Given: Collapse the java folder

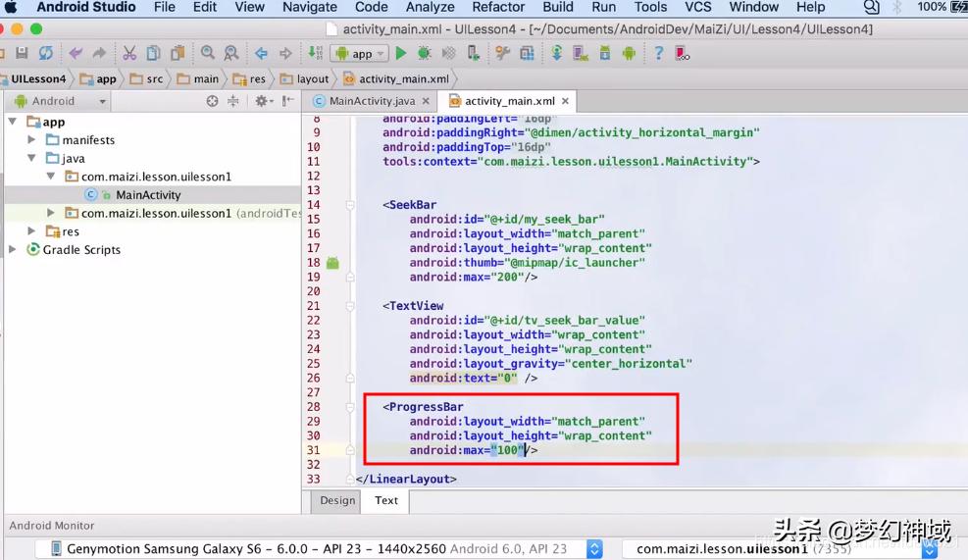Looking at the screenshot, I should 32,158.
